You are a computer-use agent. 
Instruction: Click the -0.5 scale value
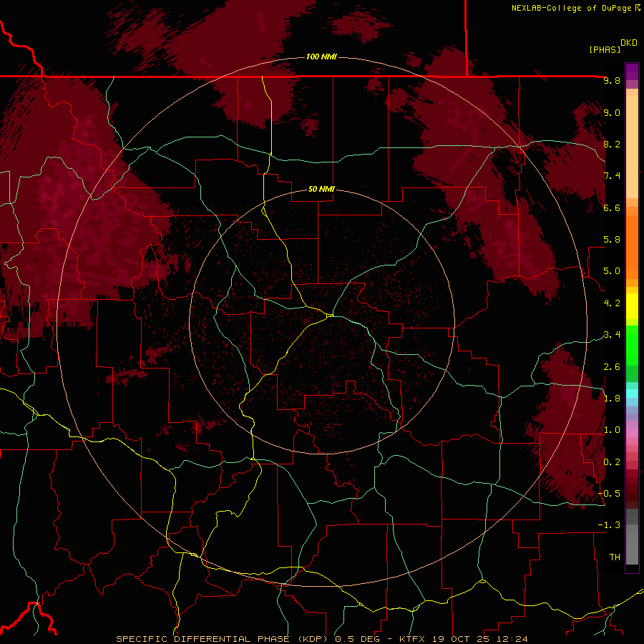pos(609,494)
